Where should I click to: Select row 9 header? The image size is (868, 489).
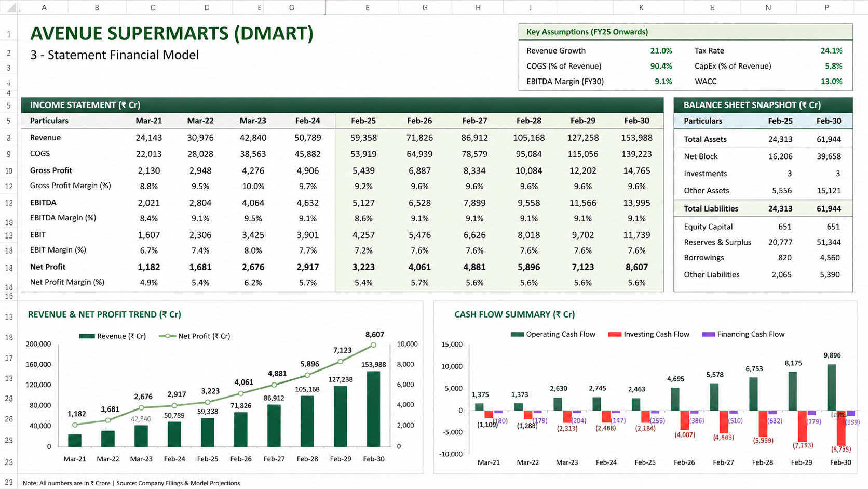(x=9, y=154)
